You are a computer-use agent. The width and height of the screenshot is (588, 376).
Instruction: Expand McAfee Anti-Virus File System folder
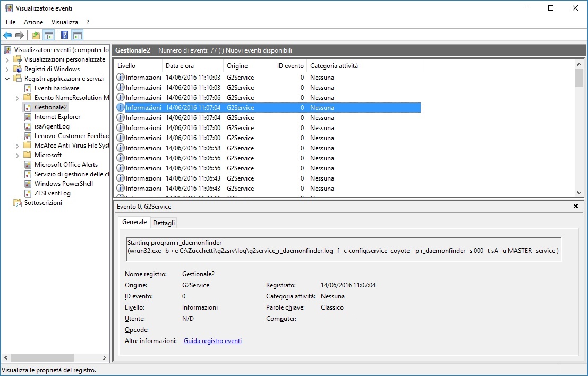coord(17,146)
